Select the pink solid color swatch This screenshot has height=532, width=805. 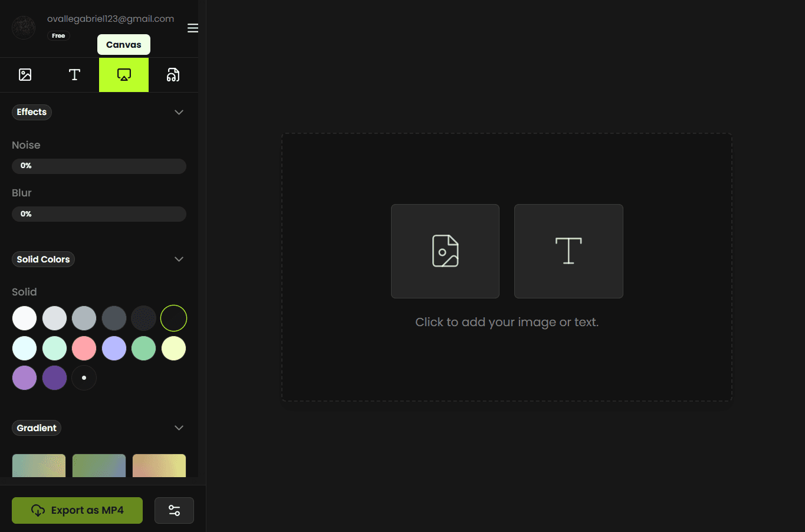click(84, 349)
